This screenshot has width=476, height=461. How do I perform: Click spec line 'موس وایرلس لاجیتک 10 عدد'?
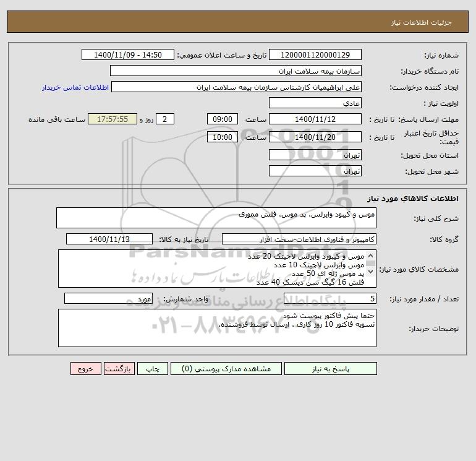pos(319,265)
